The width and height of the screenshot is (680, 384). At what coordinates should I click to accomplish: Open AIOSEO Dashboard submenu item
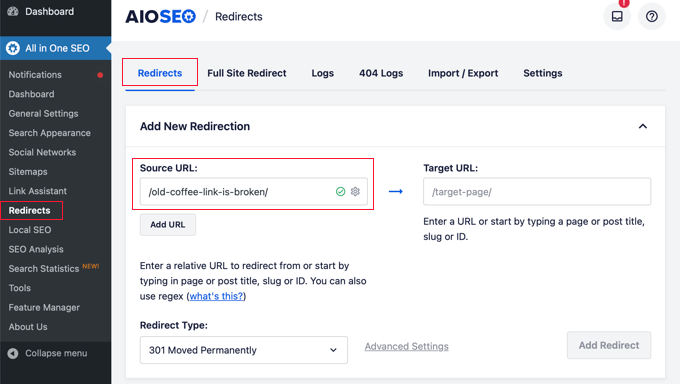[32, 94]
